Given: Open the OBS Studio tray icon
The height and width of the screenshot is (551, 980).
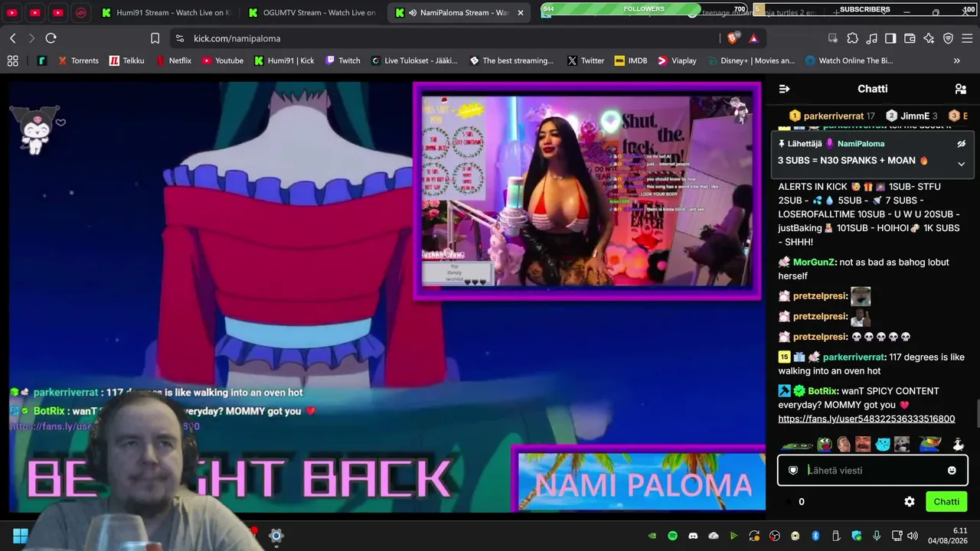Looking at the screenshot, I should (x=775, y=536).
